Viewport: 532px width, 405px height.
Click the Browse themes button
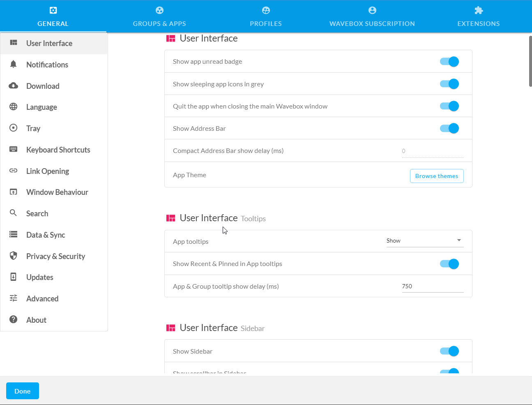pyautogui.click(x=437, y=176)
